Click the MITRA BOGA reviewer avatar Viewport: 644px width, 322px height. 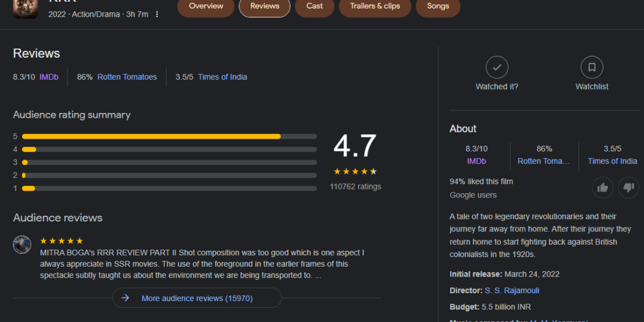22,245
